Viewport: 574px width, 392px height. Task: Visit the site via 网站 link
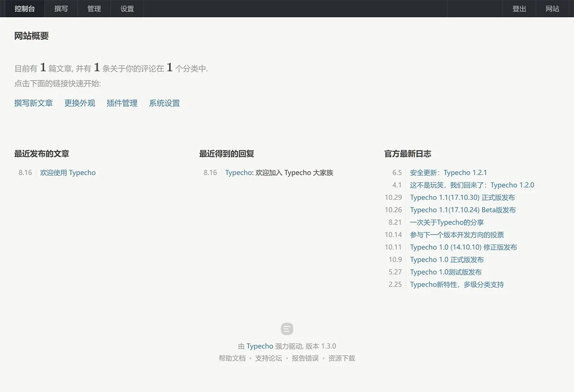[552, 9]
